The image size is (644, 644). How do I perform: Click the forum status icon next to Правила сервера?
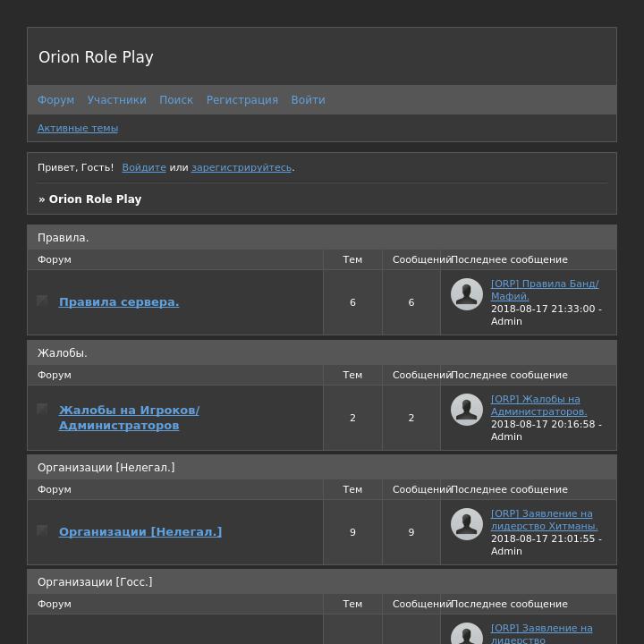coord(42,301)
